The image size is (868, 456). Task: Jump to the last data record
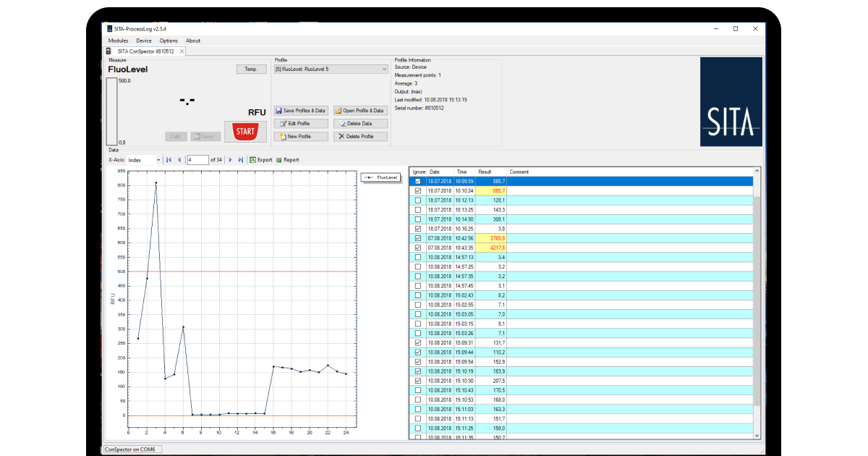pos(240,160)
